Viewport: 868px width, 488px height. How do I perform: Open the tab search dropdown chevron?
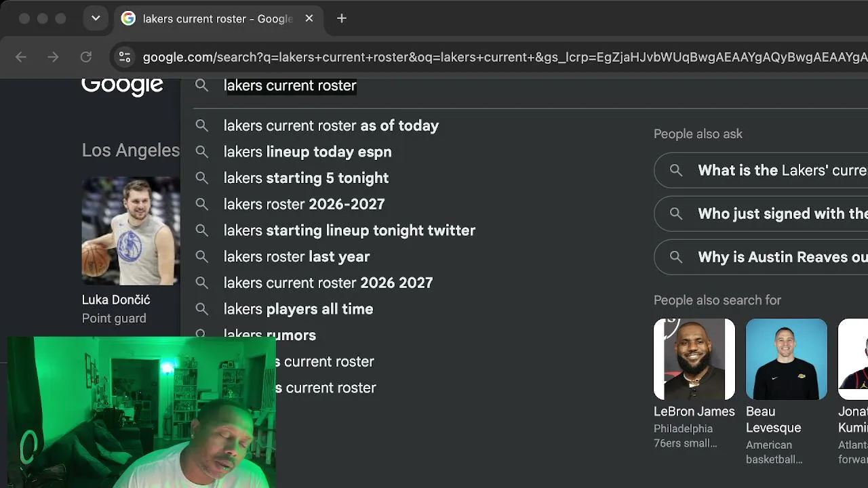coord(96,18)
